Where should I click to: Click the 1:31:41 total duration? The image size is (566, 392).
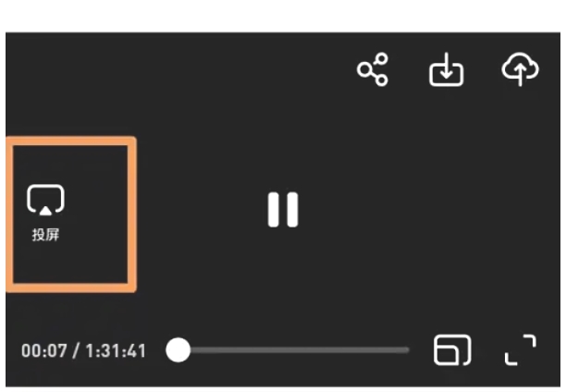pyautogui.click(x=116, y=350)
